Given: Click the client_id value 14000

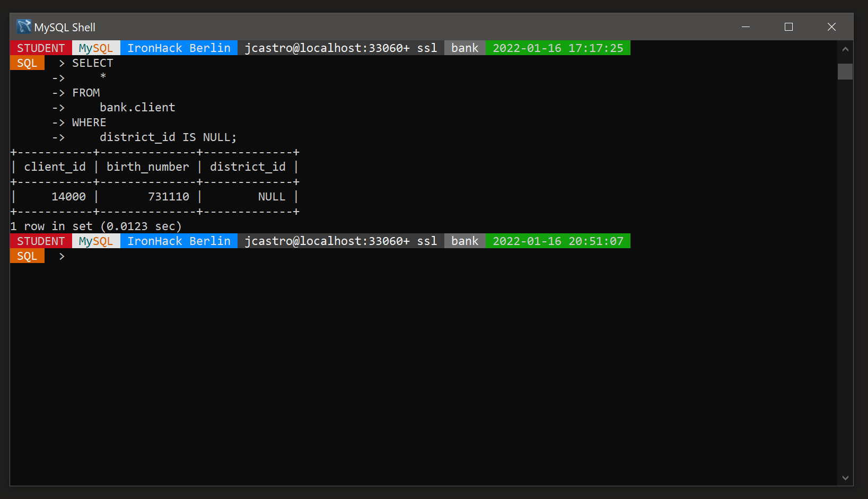Looking at the screenshot, I should click(x=68, y=196).
